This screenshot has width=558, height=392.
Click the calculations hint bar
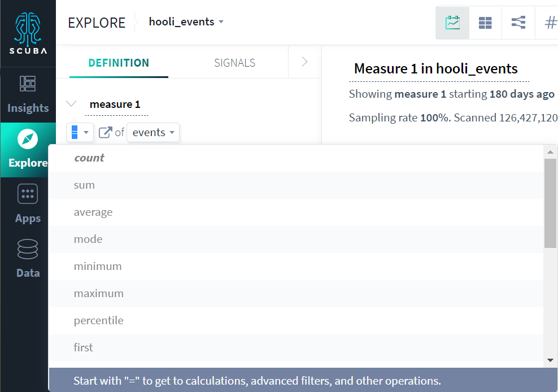(x=303, y=380)
